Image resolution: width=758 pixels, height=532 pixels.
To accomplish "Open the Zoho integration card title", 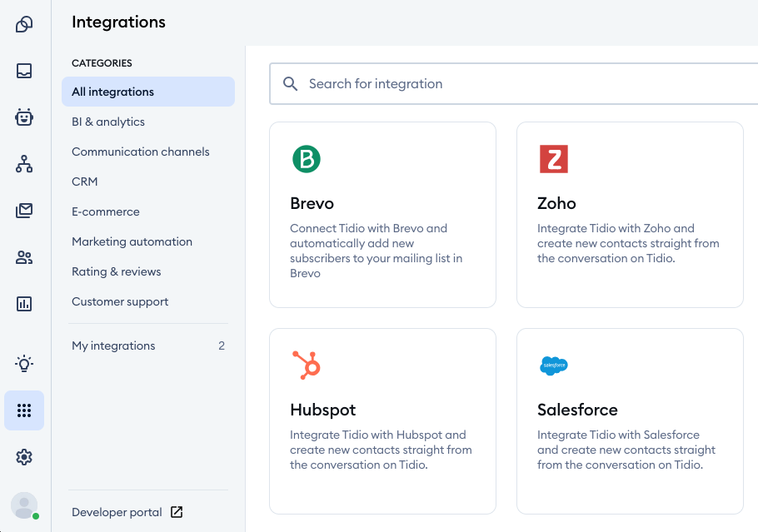I will (x=556, y=203).
